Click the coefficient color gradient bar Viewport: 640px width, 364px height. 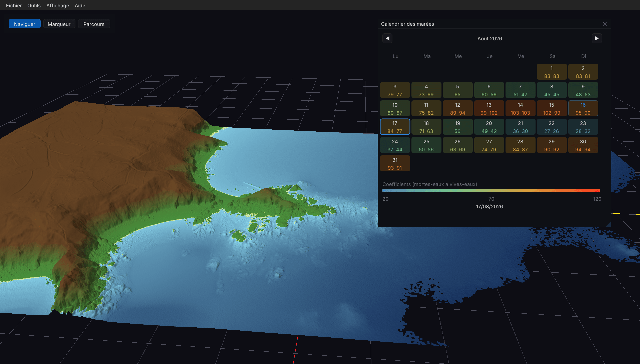click(491, 191)
